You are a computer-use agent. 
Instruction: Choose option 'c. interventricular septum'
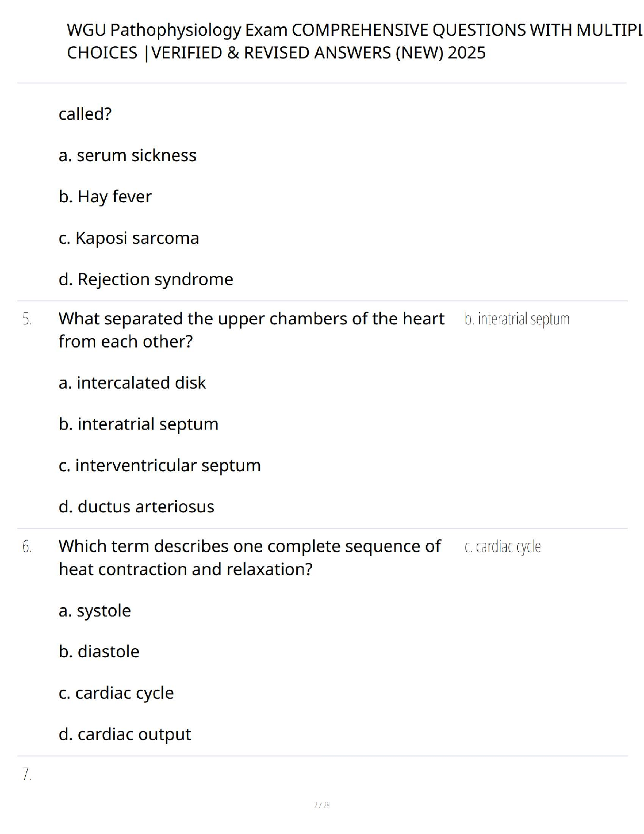pyautogui.click(x=159, y=465)
